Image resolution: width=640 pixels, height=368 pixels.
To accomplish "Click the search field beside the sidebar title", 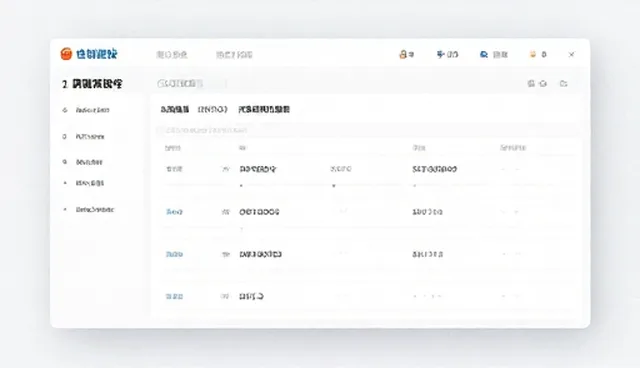I will pos(191,84).
